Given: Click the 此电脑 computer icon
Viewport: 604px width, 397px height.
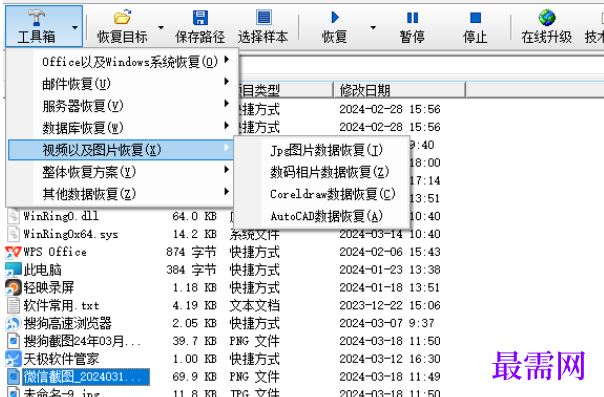Looking at the screenshot, I should (13, 270).
